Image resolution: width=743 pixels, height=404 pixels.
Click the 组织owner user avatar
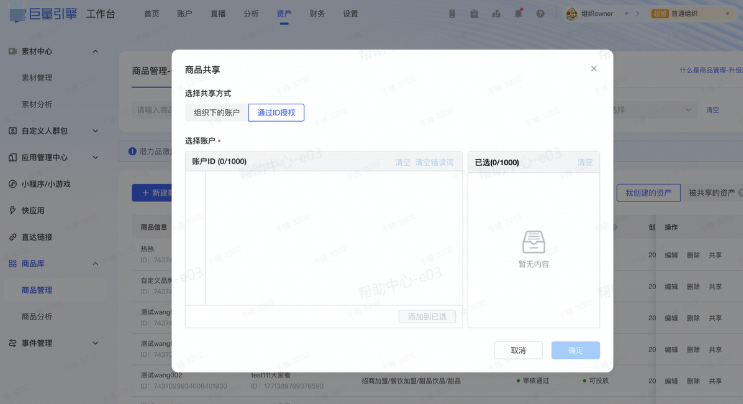coord(571,14)
